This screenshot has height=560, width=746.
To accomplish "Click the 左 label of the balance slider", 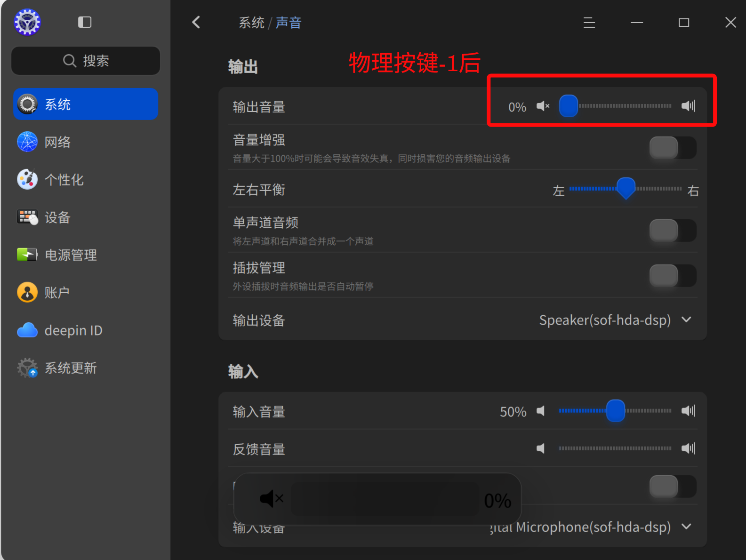I will point(559,191).
